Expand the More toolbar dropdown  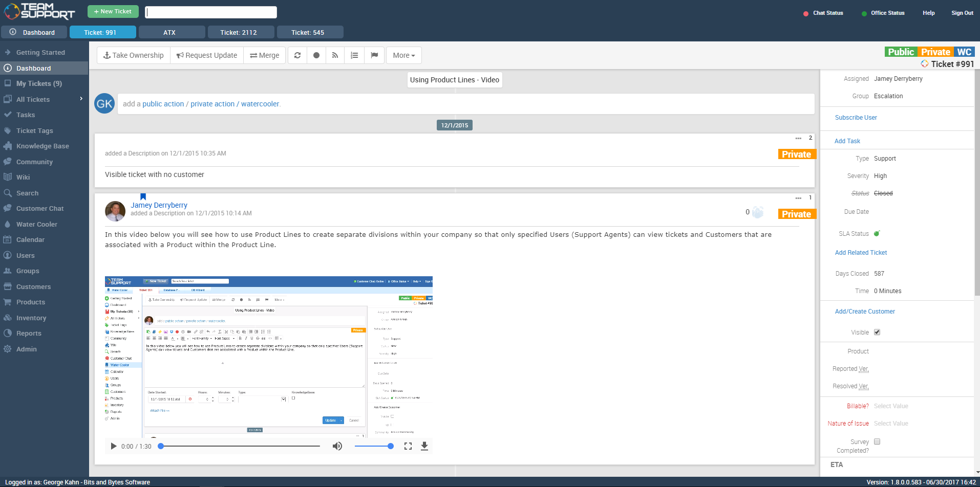(x=403, y=55)
